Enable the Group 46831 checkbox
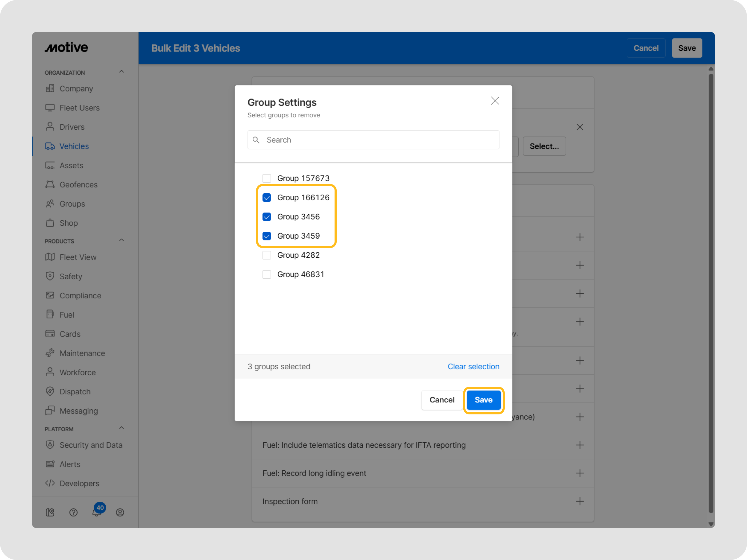Screen dimensions: 747x560 pyautogui.click(x=267, y=274)
